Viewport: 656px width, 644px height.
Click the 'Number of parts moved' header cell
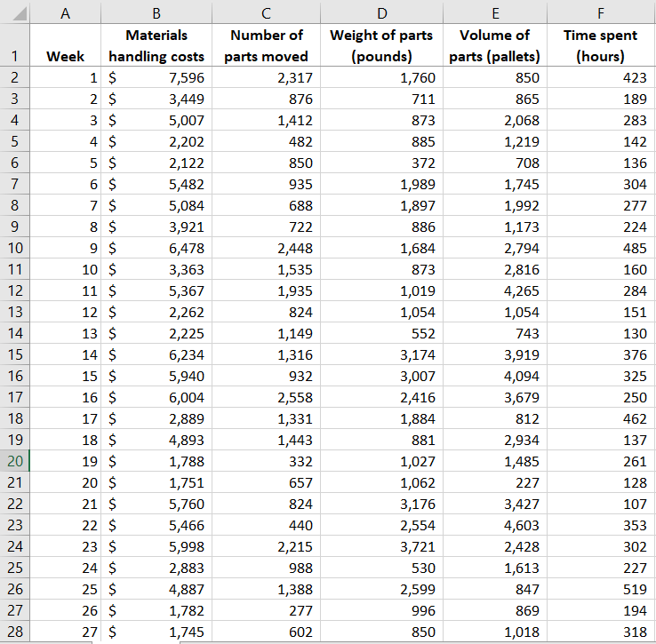pyautogui.click(x=266, y=45)
